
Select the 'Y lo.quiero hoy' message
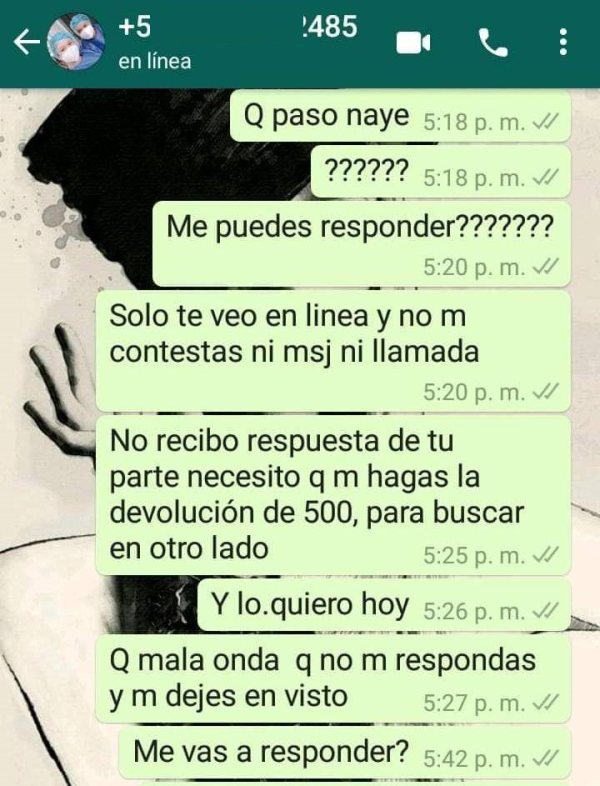[x=384, y=605]
